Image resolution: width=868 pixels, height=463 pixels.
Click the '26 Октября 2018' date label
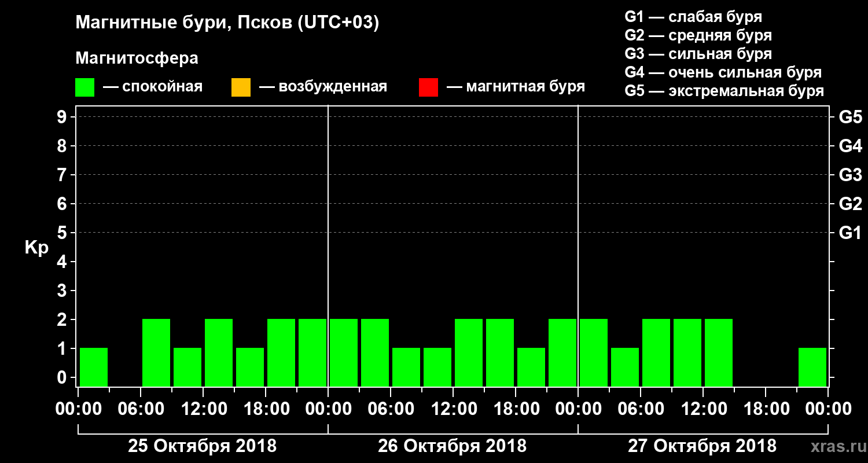[x=452, y=446]
